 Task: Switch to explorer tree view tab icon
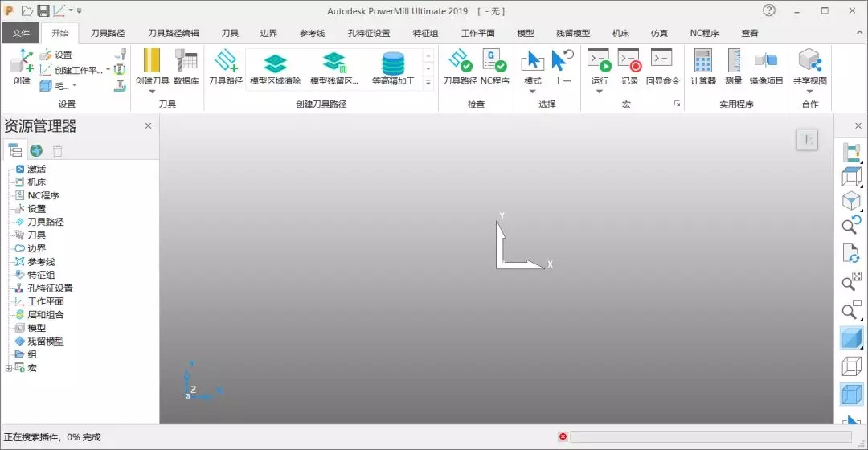click(x=15, y=150)
